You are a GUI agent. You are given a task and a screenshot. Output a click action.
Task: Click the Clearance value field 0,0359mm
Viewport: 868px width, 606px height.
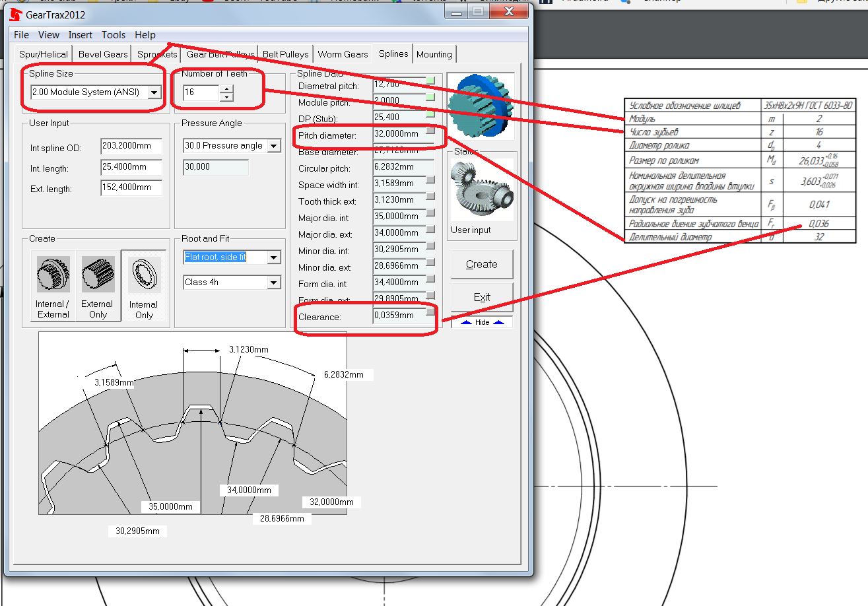[x=403, y=316]
